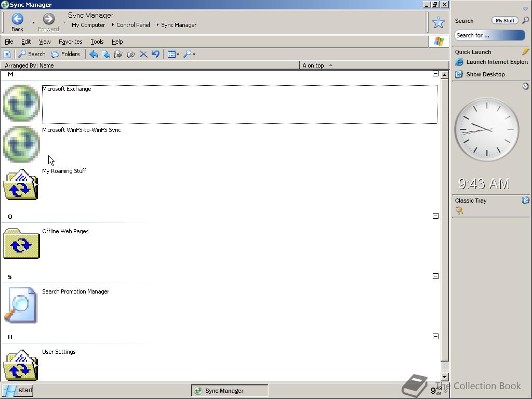Collapse the M group
The height and width of the screenshot is (399, 532).
click(x=436, y=74)
